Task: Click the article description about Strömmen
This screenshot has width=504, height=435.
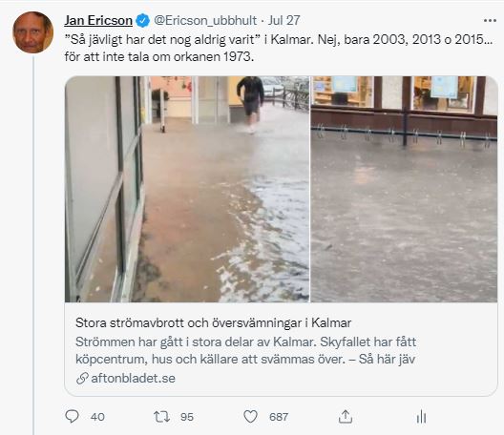Action: (246, 350)
